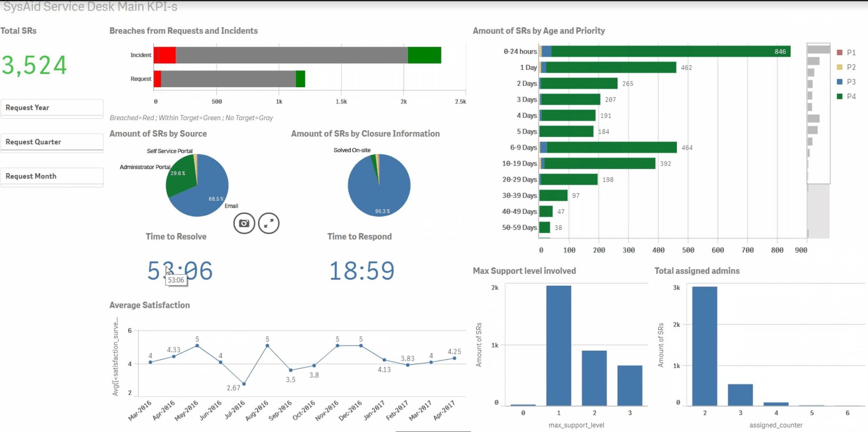Select the May-2016 point on the satisfaction line
The image size is (868, 432).
[x=197, y=346]
